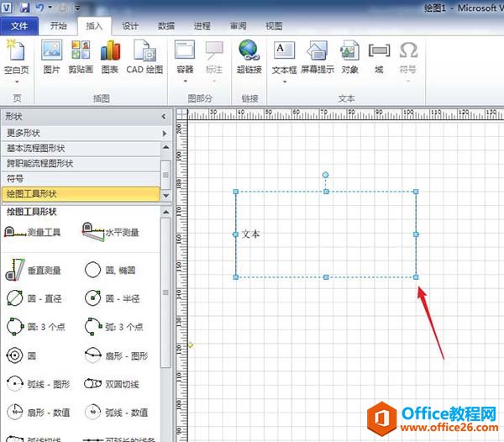Insert clip art with 剪贴画

click(x=81, y=56)
